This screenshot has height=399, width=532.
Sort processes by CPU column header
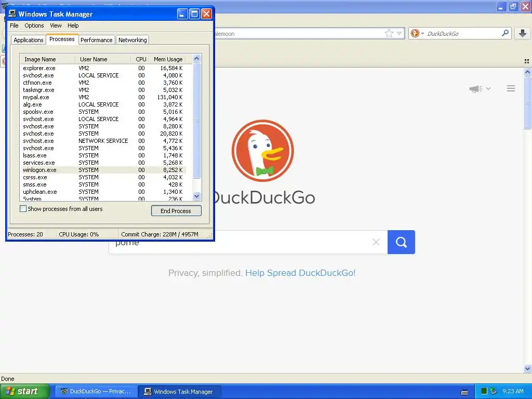[x=141, y=59]
